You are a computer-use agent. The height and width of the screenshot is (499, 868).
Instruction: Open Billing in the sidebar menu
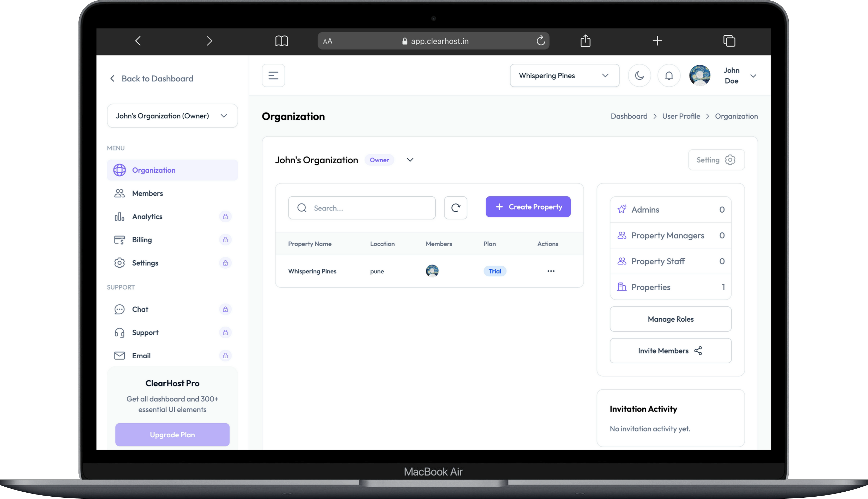tap(172, 239)
